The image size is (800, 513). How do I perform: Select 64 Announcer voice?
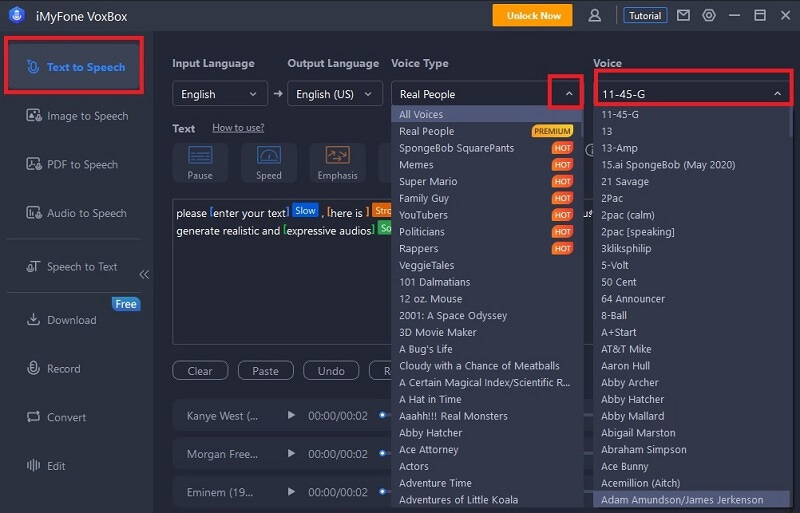tap(691, 299)
